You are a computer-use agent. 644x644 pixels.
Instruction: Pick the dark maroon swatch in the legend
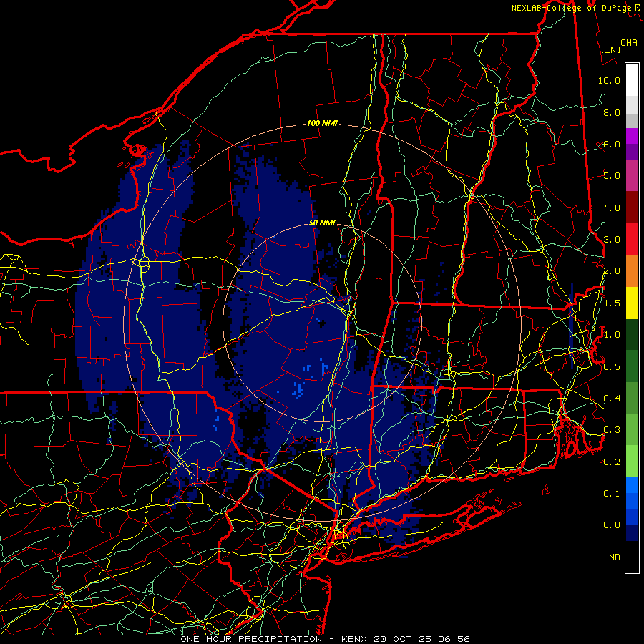[632, 208]
